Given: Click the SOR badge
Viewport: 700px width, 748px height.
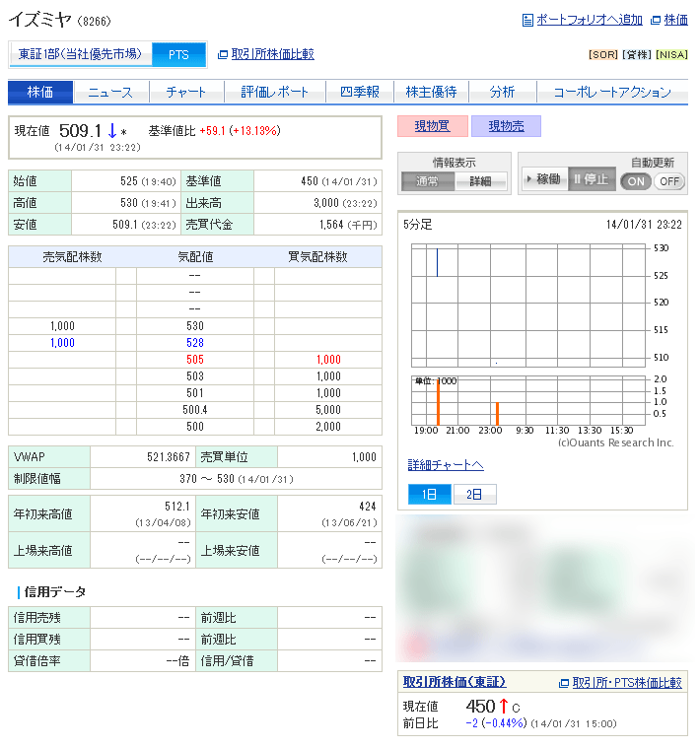Looking at the screenshot, I should (x=603, y=55).
